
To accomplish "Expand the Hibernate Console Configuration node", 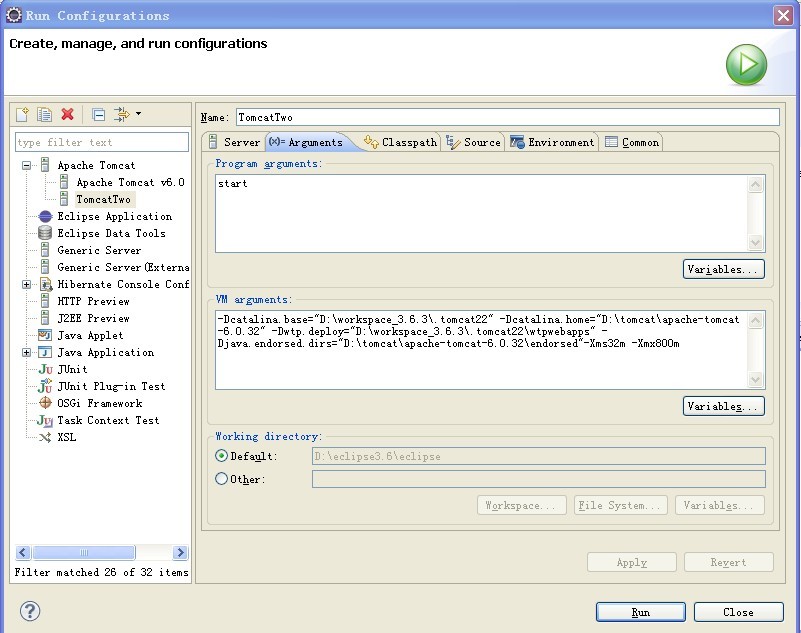I will pos(26,285).
